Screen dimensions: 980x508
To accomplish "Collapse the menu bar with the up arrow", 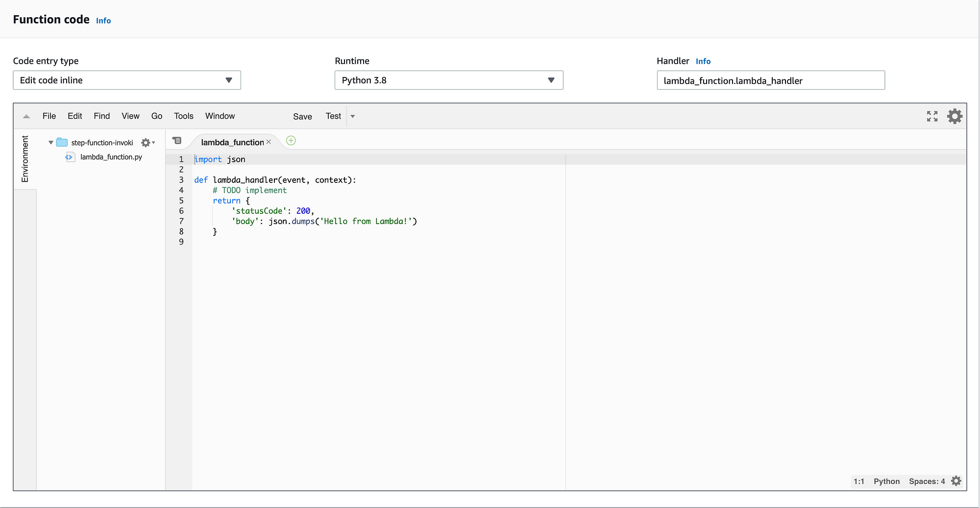I will pos(26,116).
